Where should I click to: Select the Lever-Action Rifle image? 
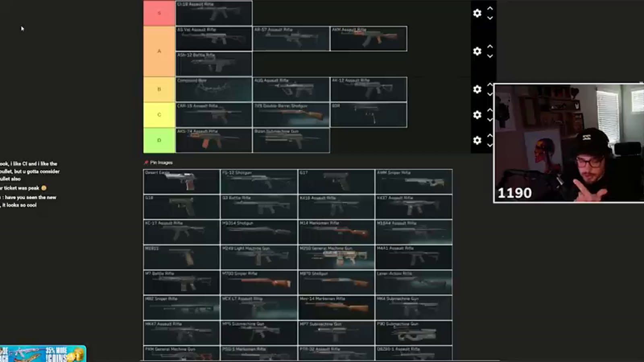[x=413, y=283]
